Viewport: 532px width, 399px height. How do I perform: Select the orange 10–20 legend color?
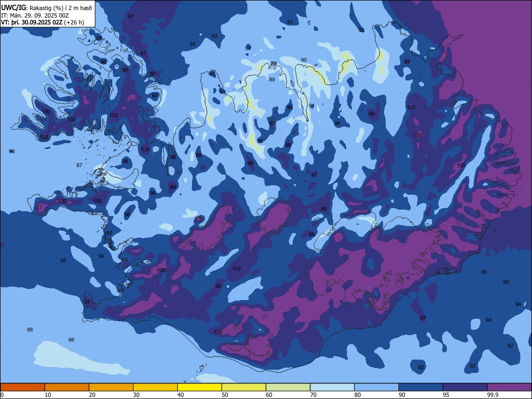67,387
